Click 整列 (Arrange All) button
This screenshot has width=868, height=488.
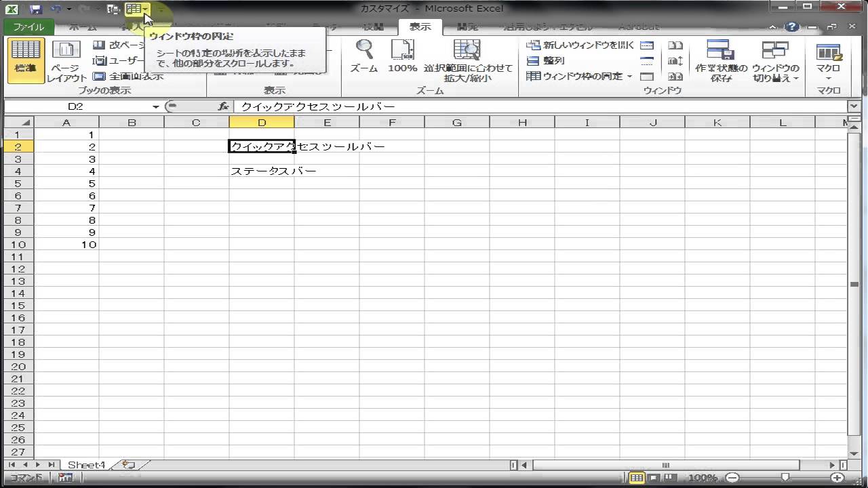click(545, 60)
